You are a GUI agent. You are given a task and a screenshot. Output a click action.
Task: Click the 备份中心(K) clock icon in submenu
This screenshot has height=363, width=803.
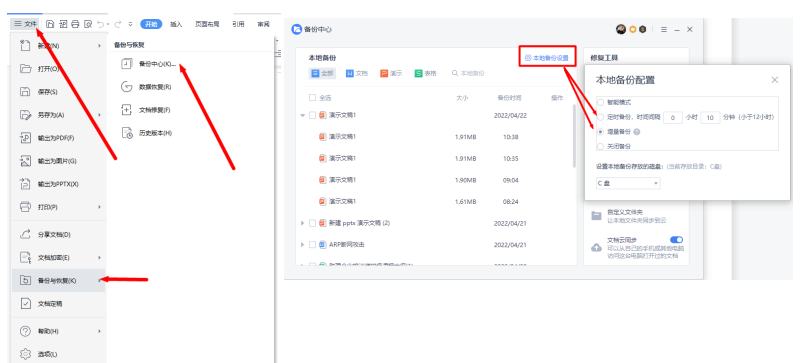[126, 63]
